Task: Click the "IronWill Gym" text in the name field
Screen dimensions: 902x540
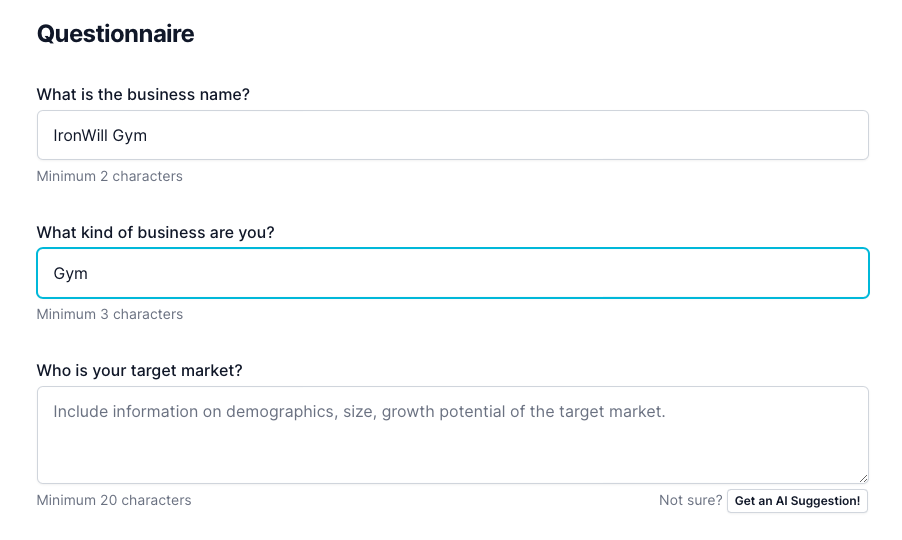Action: pyautogui.click(x=100, y=135)
